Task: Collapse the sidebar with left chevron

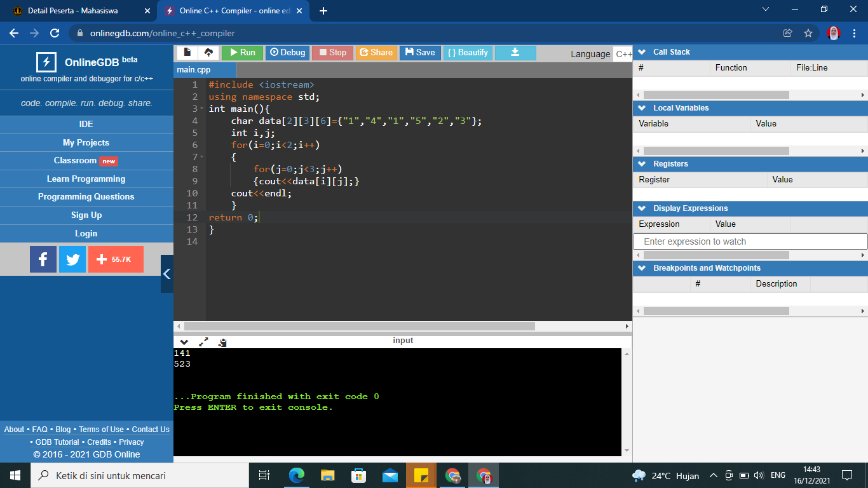Action: point(167,274)
